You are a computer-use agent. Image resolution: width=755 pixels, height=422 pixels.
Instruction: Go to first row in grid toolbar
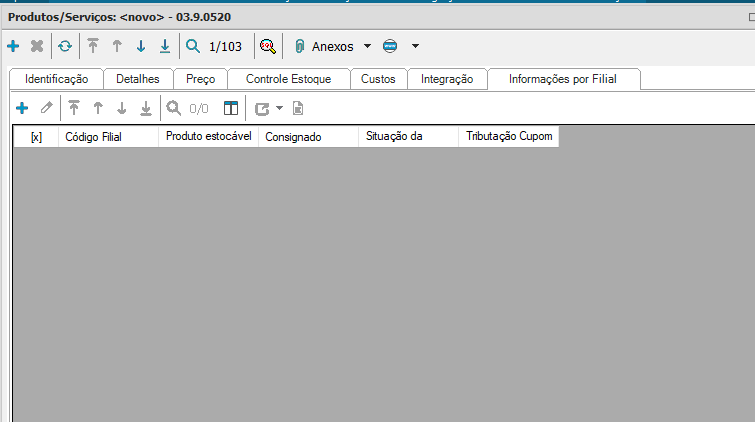(x=74, y=108)
